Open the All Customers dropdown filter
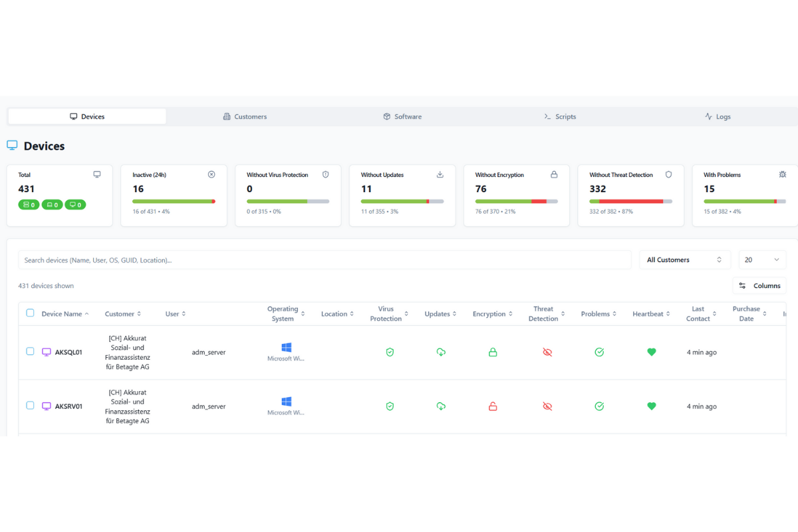The height and width of the screenshot is (532, 798). 684,260
